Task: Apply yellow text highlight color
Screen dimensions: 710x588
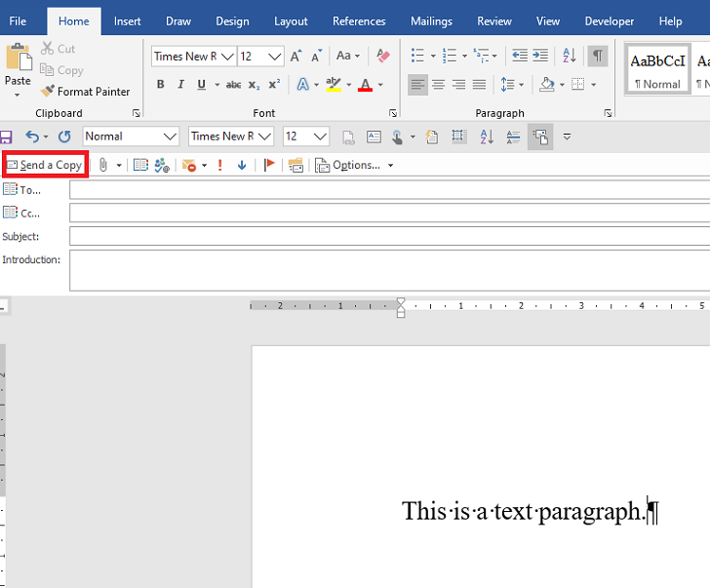Action: tap(334, 85)
